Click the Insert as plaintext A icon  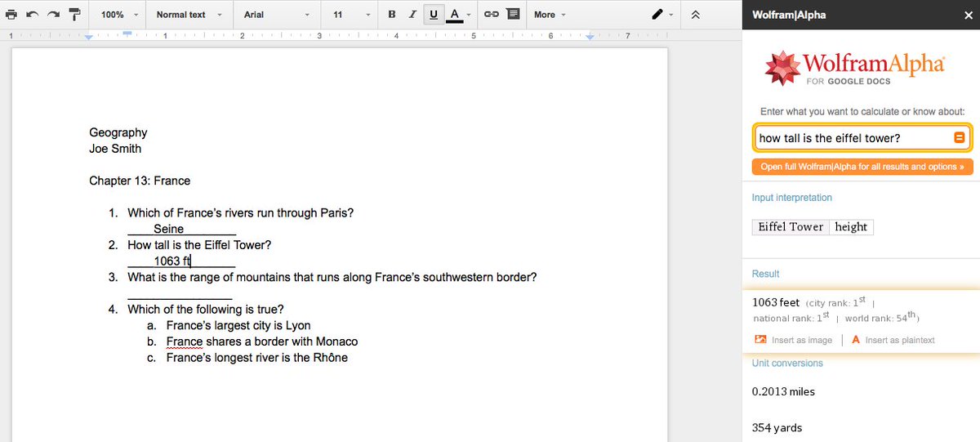click(856, 340)
